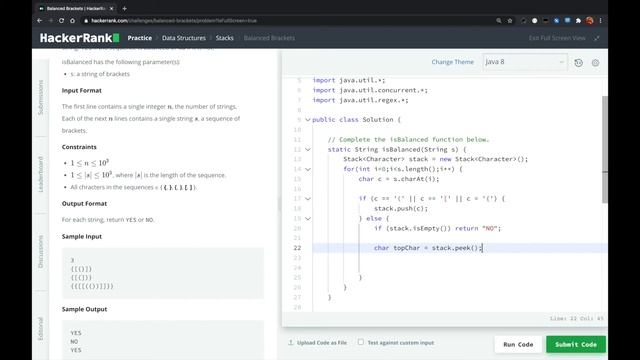Click the Output Format heading
The width and height of the screenshot is (640, 360).
[84, 204]
